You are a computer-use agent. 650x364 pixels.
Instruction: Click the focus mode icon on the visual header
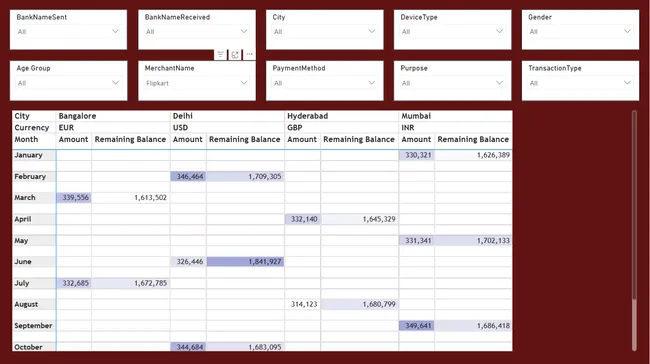click(235, 54)
